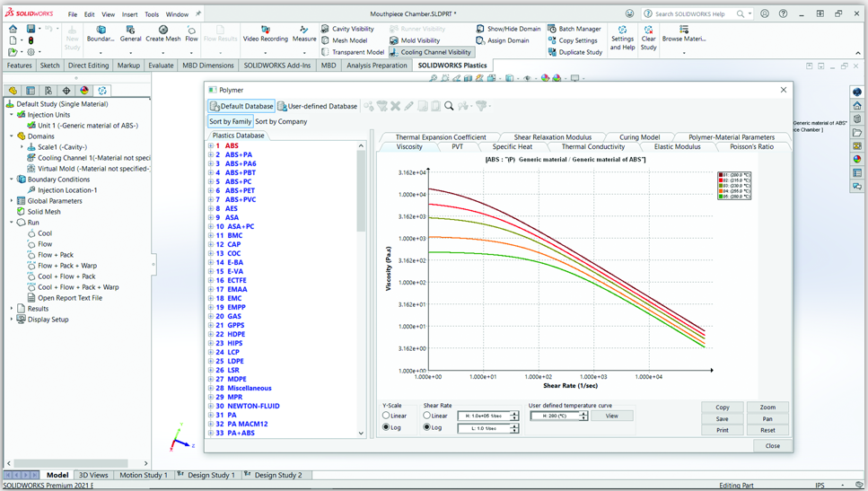This screenshot has height=491, width=868.
Task: Open Batch Manager
Action: click(x=574, y=29)
